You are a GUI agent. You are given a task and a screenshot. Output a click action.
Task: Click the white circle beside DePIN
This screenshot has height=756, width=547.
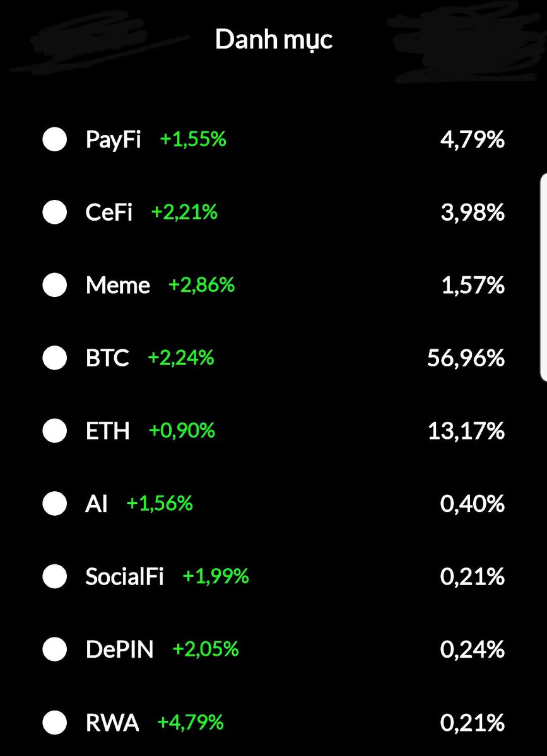click(54, 649)
